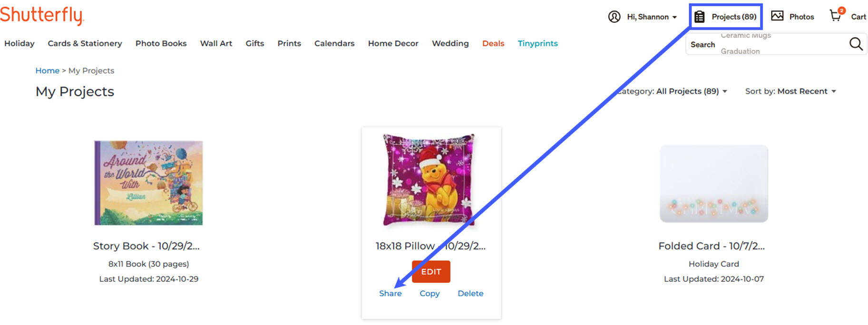This screenshot has height=325, width=868.
Task: Go to Tinyprints
Action: click(537, 43)
